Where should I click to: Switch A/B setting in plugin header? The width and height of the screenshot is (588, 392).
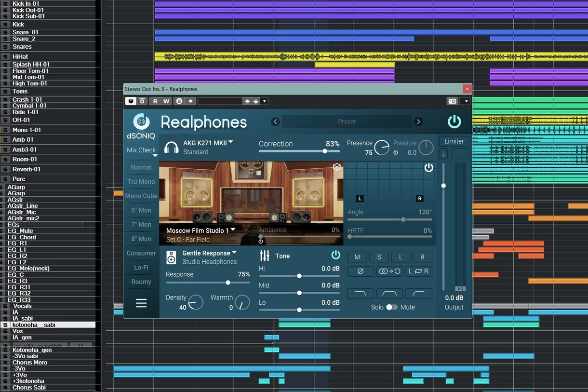[x=179, y=101]
